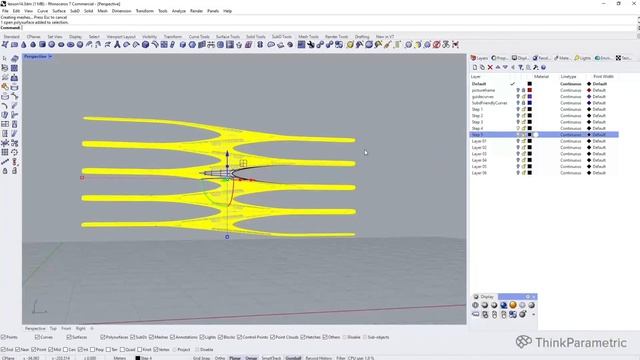Create a new layer in Layers panel

click(x=475, y=67)
